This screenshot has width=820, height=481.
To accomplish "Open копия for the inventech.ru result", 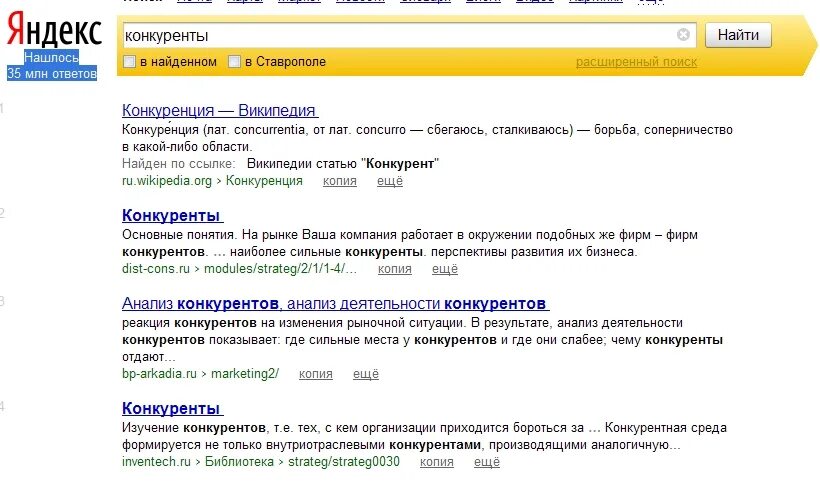I will coord(437,462).
